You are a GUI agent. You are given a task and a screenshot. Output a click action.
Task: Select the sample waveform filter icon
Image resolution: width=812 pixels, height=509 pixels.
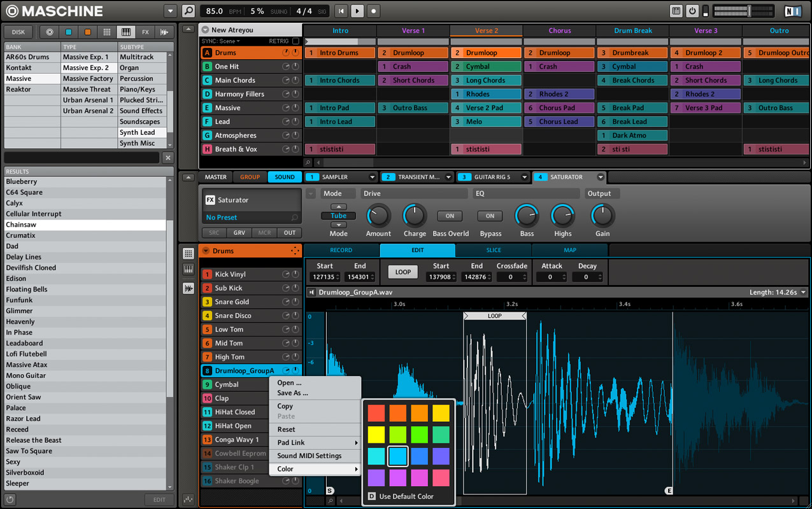click(164, 32)
